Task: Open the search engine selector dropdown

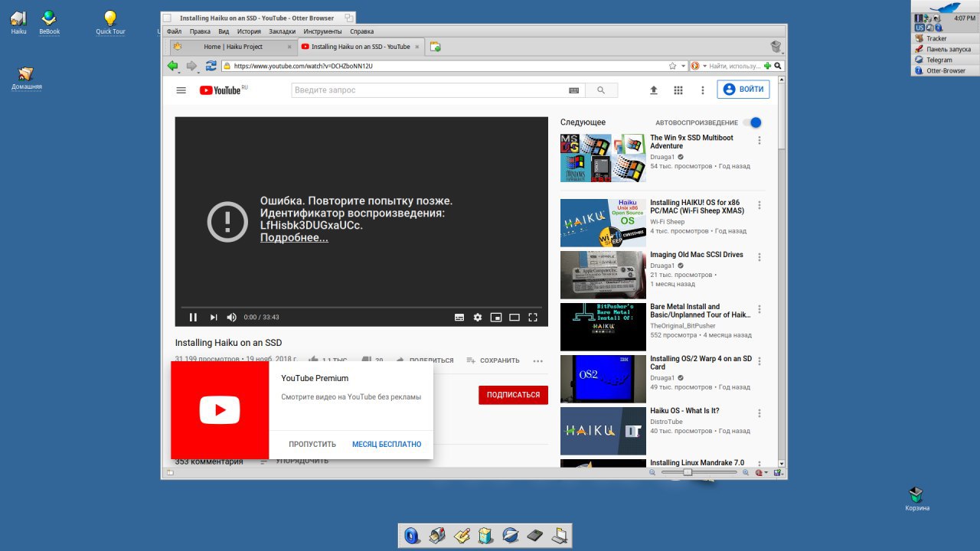Action: 704,66
